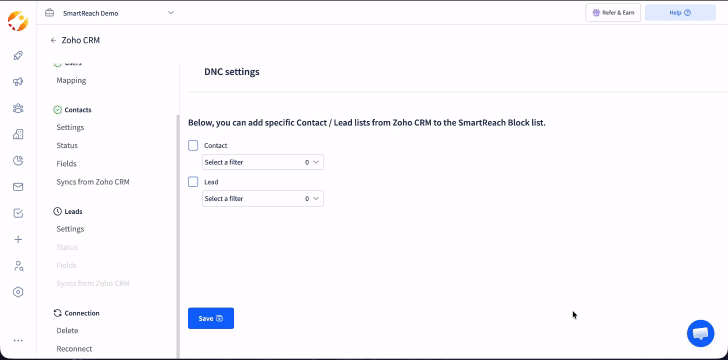Open prospects people icon in sidebar
Screen dimensions: 728x360
point(18,108)
